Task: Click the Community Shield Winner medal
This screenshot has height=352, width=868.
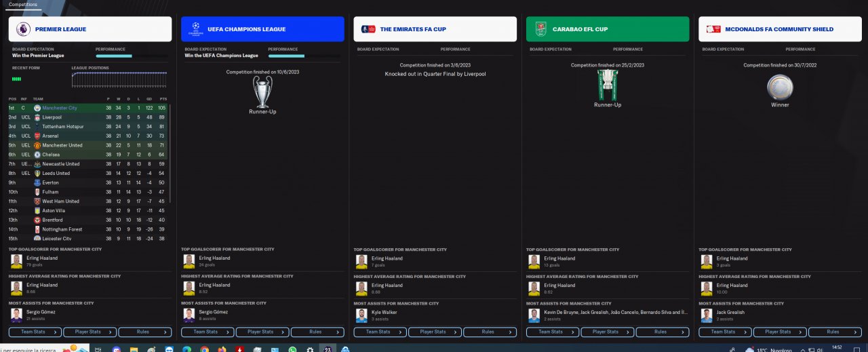Action: point(780,87)
